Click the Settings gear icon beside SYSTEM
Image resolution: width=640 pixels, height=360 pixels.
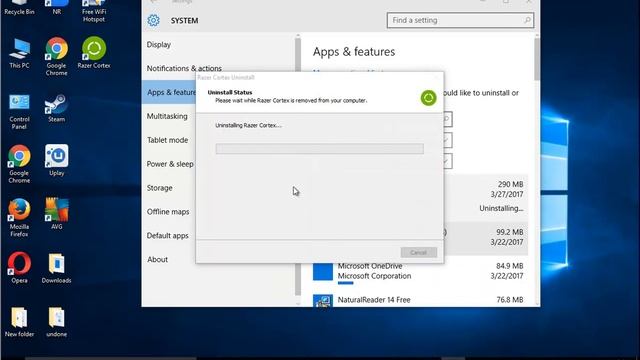coord(153,20)
